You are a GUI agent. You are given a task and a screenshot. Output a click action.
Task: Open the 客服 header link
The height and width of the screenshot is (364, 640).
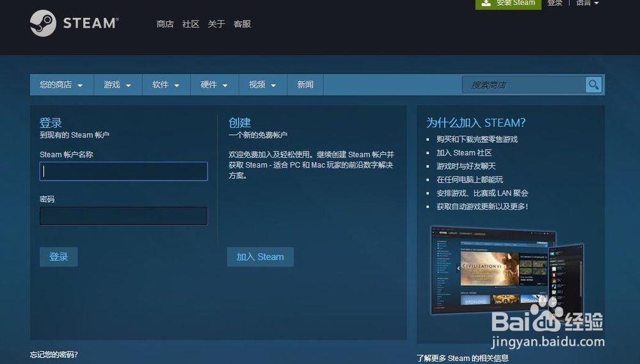[242, 24]
